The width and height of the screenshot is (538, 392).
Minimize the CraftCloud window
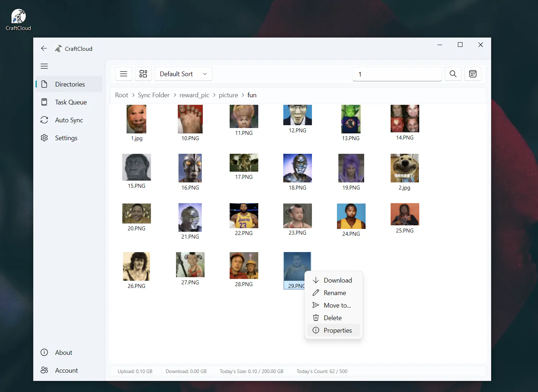click(440, 45)
